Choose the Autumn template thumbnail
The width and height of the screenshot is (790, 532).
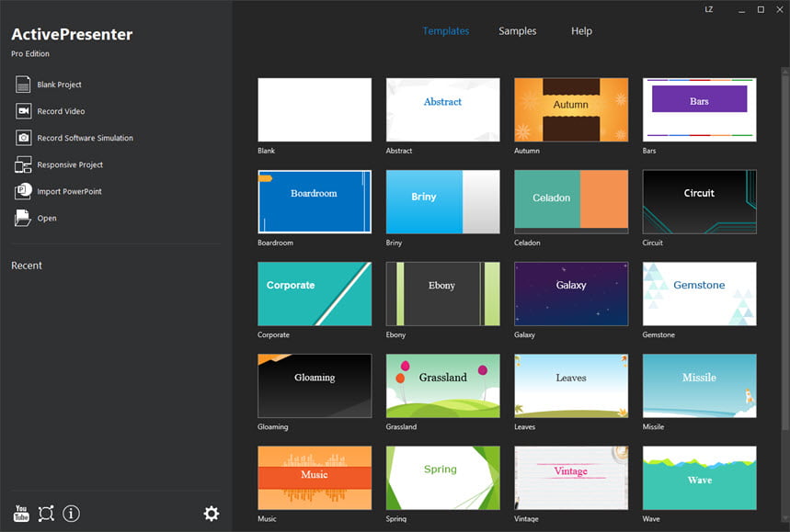pyautogui.click(x=571, y=109)
